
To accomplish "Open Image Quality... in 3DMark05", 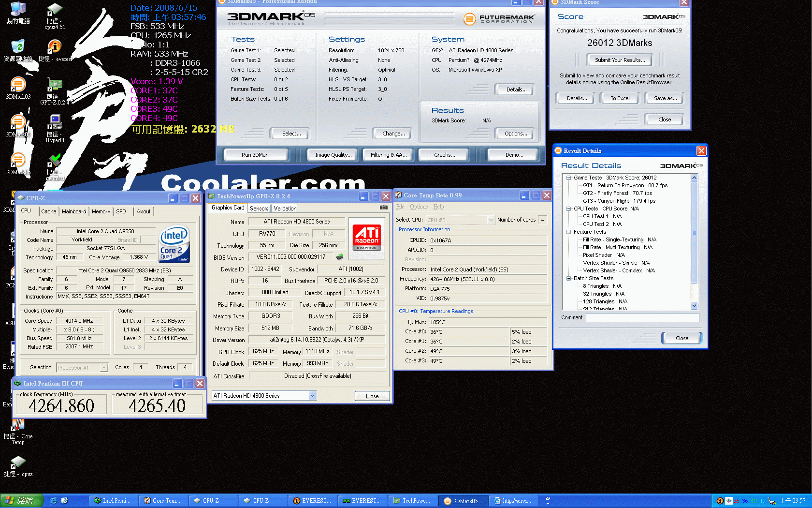I will pos(333,155).
